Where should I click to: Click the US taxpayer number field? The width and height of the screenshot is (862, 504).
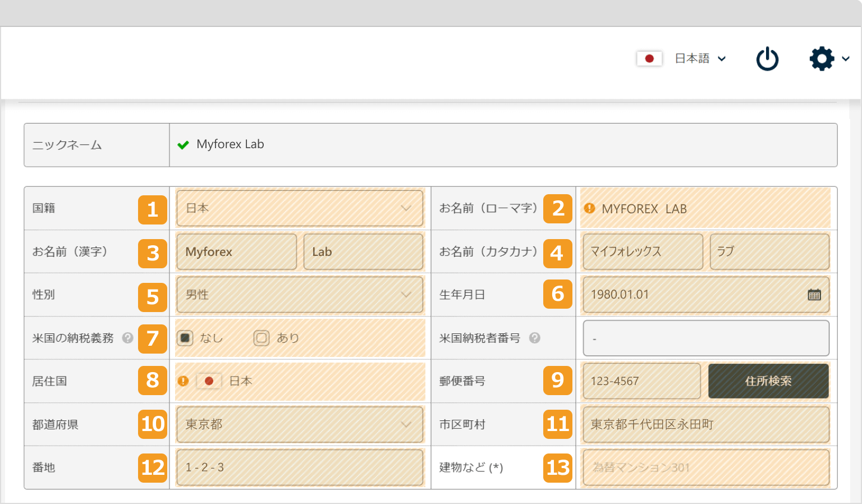coord(706,338)
